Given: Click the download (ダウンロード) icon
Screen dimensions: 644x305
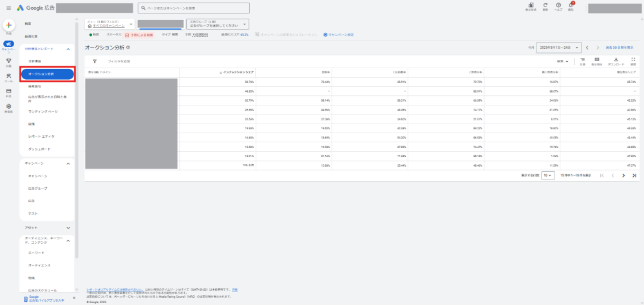Looking at the screenshot, I should (x=616, y=60).
